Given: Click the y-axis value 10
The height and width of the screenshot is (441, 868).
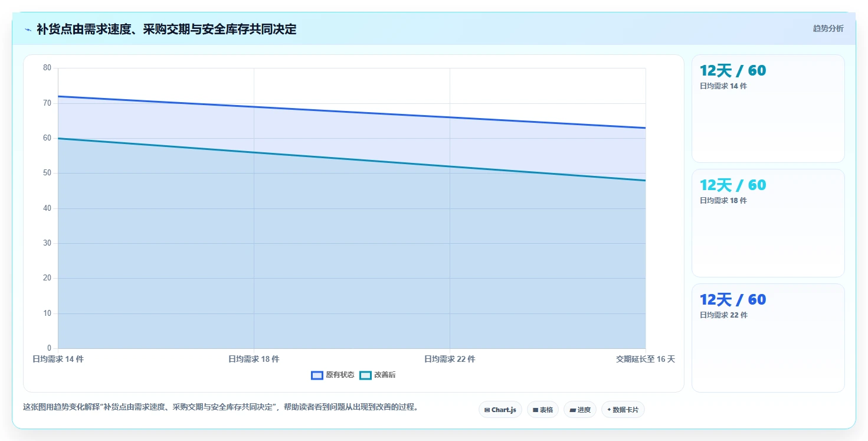Looking at the screenshot, I should [47, 313].
